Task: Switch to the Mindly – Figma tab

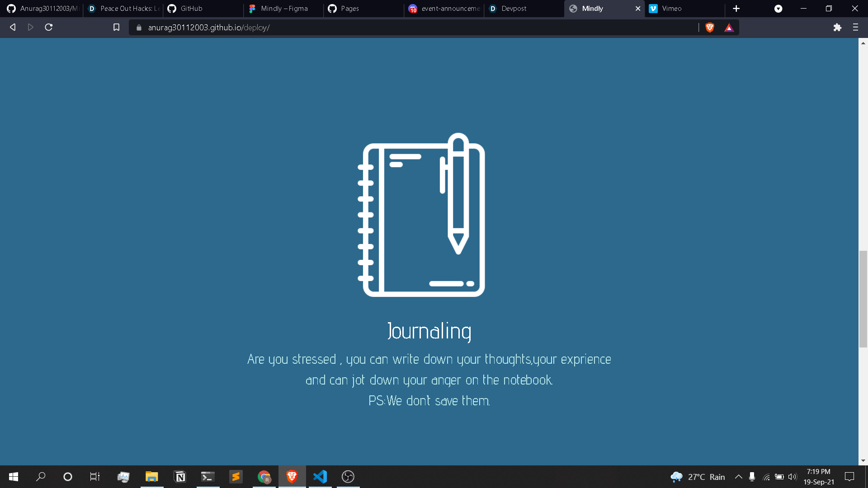Action: (x=284, y=9)
